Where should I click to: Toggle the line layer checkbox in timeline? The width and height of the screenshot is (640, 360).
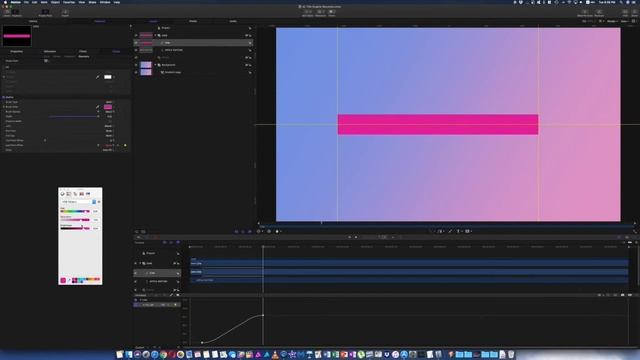tap(136, 273)
